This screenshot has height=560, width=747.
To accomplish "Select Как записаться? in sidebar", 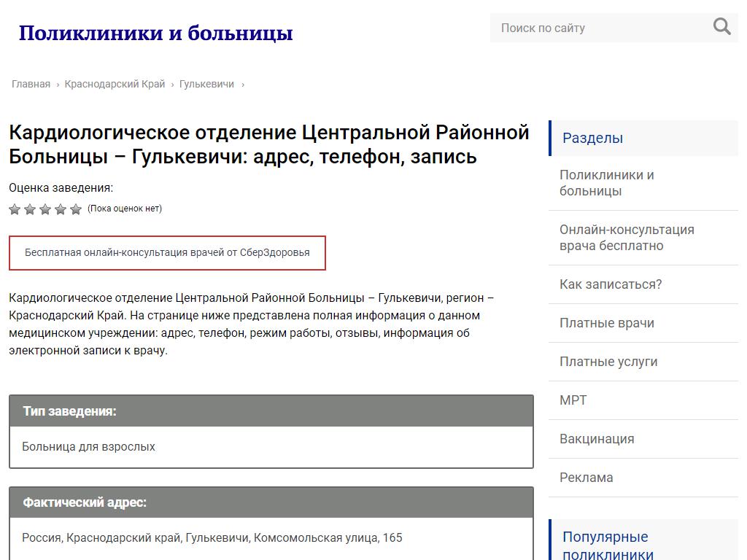I will (611, 284).
